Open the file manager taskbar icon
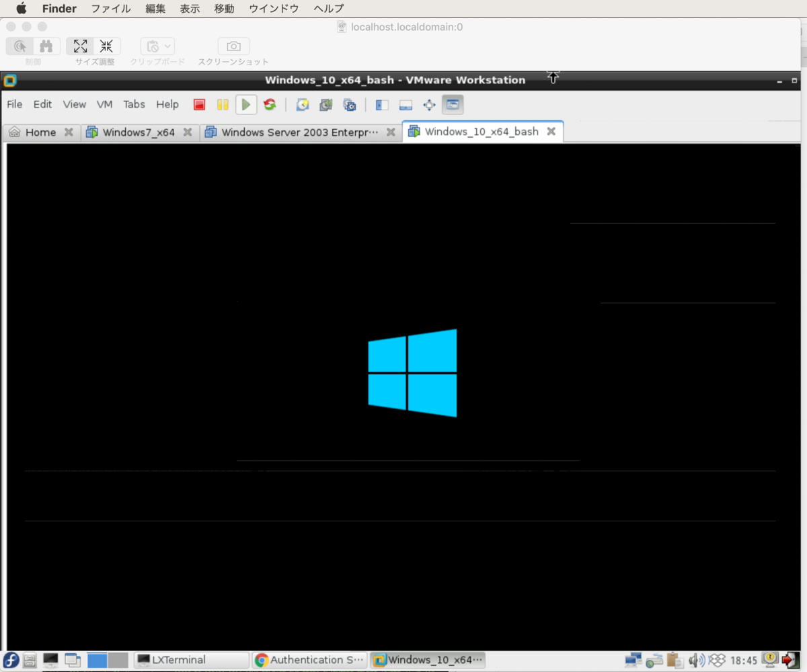Image resolution: width=807 pixels, height=672 pixels. 30,660
